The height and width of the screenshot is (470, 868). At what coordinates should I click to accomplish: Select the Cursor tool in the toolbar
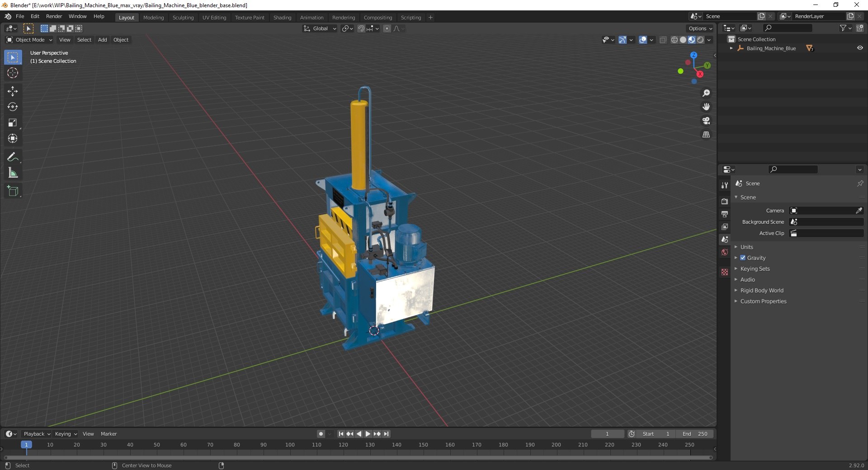pos(13,73)
